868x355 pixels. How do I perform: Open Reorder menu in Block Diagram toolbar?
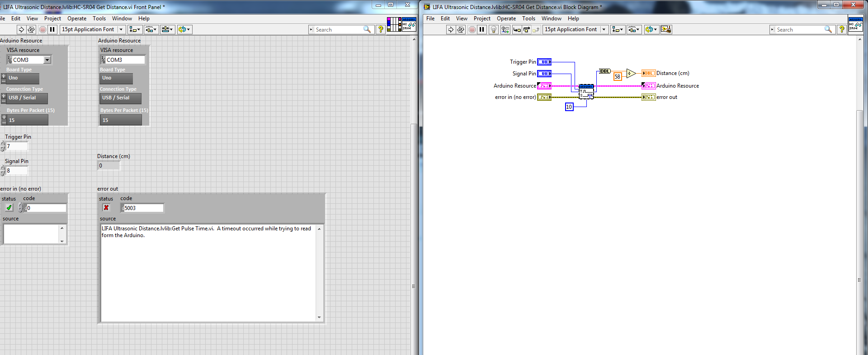click(651, 29)
